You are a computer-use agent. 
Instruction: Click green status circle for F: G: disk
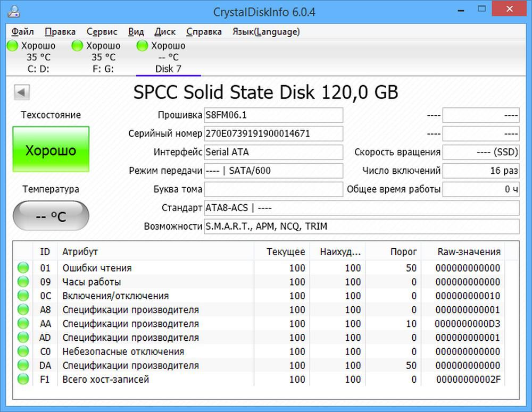[x=78, y=46]
